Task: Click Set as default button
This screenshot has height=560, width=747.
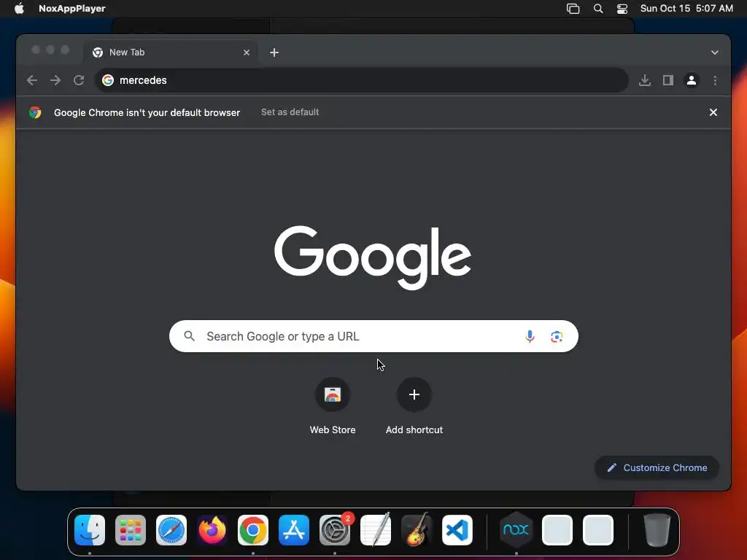Action: click(x=290, y=112)
